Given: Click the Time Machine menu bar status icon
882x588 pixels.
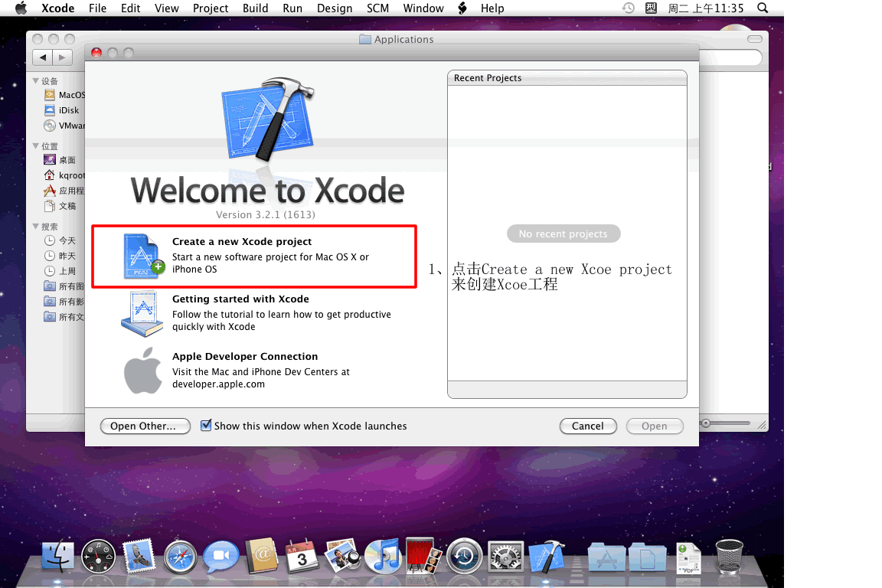Looking at the screenshot, I should (629, 8).
